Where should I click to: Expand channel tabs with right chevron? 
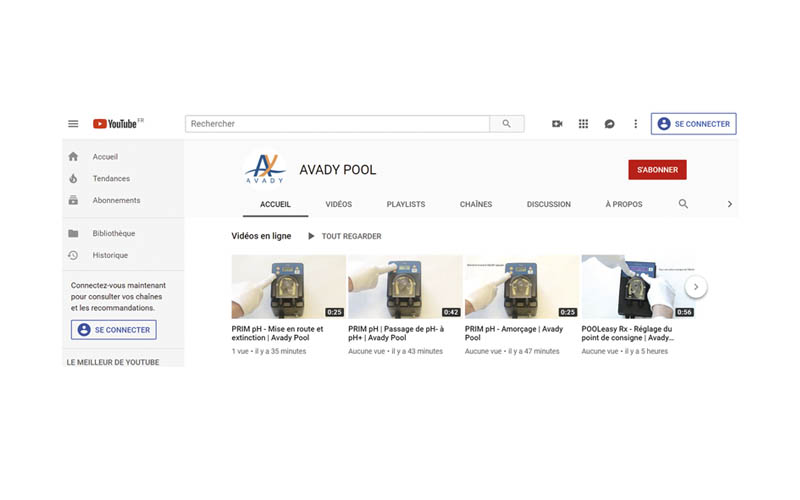click(729, 204)
